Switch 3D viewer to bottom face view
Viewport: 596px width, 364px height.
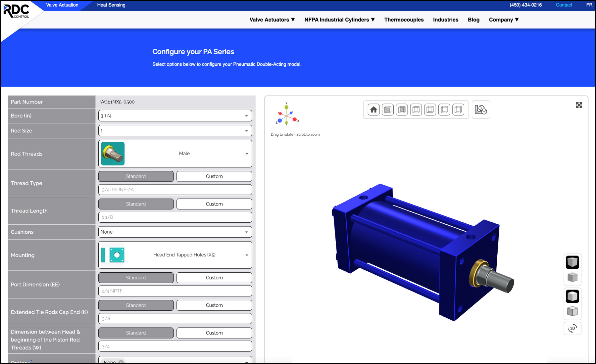point(430,110)
